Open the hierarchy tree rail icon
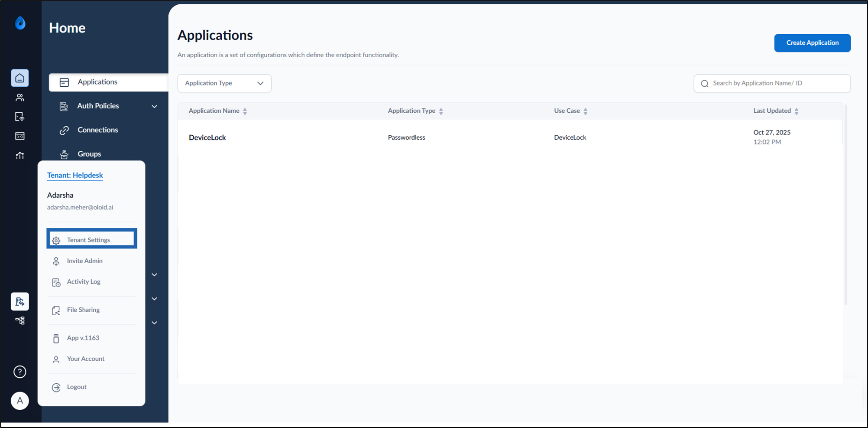 [20, 320]
